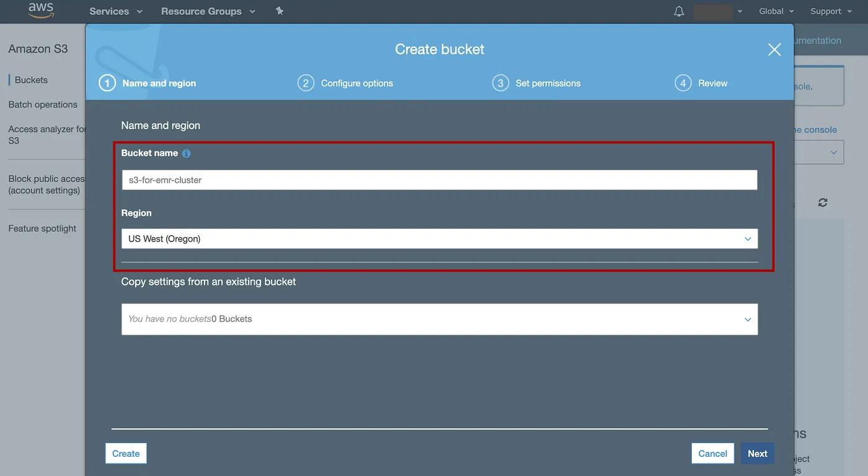The height and width of the screenshot is (476, 868).
Task: Click the Amazon S3 sidebar heading
Action: [38, 49]
